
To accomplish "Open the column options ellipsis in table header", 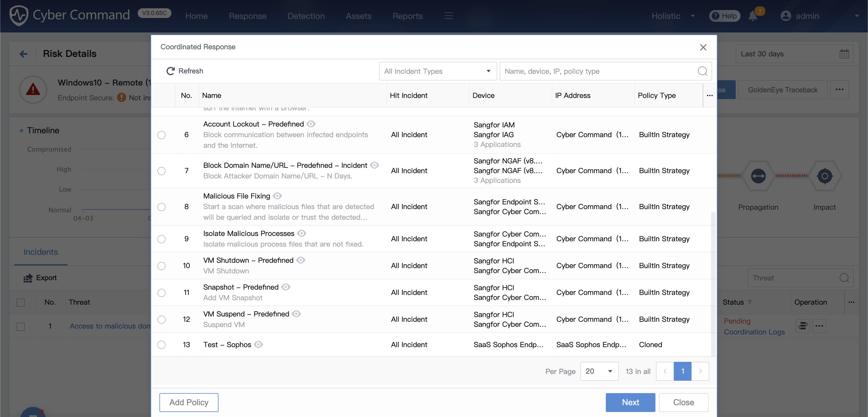I will point(710,96).
